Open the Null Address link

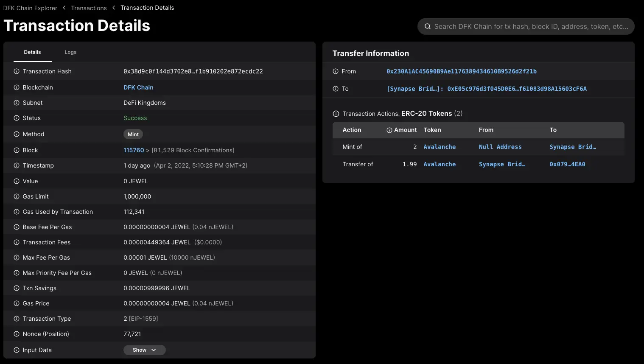click(x=500, y=147)
